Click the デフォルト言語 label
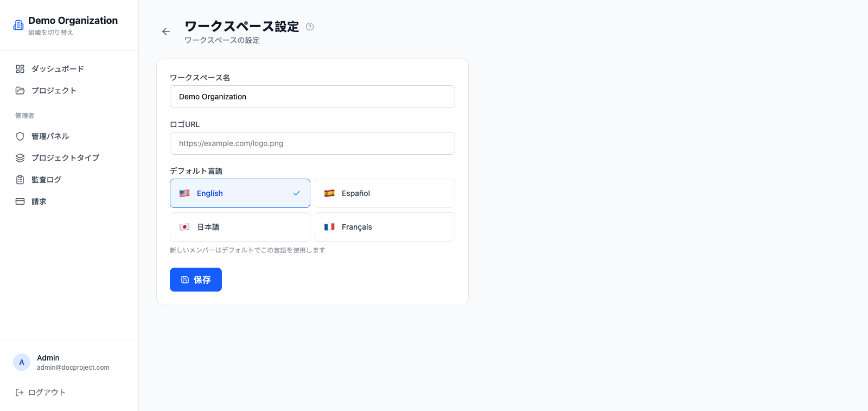Image resolution: width=868 pixels, height=411 pixels. [x=196, y=171]
